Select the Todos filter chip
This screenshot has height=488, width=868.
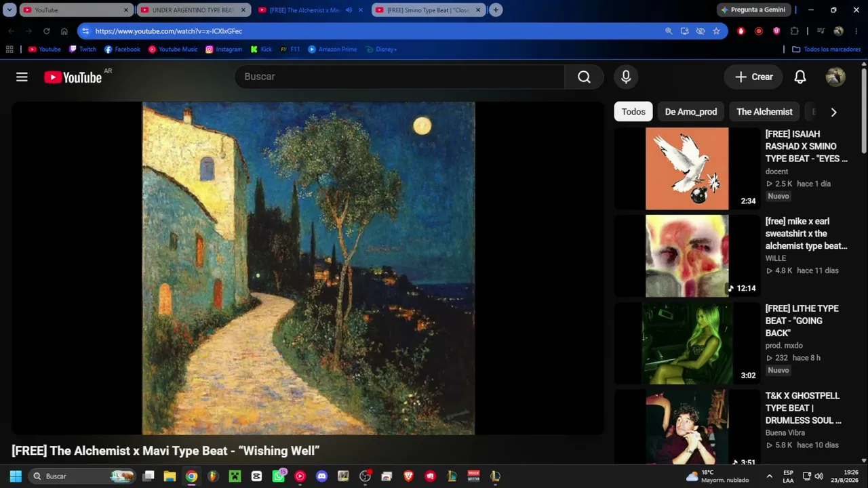click(633, 112)
